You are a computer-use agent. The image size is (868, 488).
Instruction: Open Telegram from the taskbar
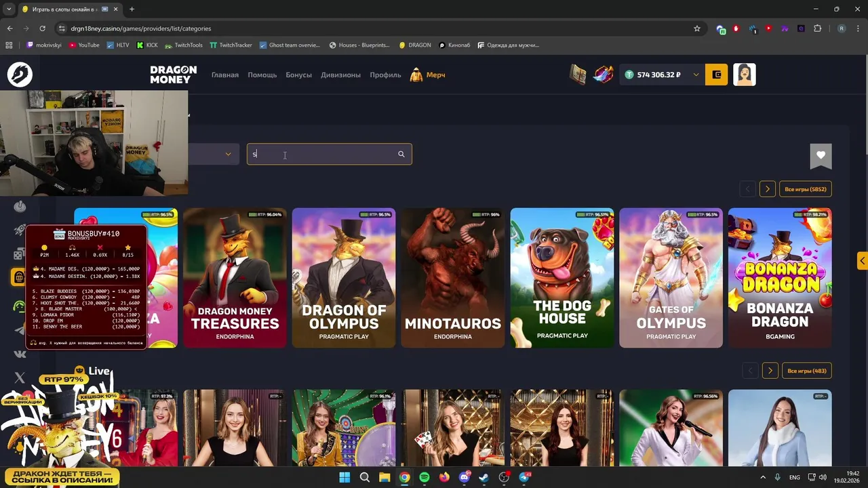click(524, 477)
